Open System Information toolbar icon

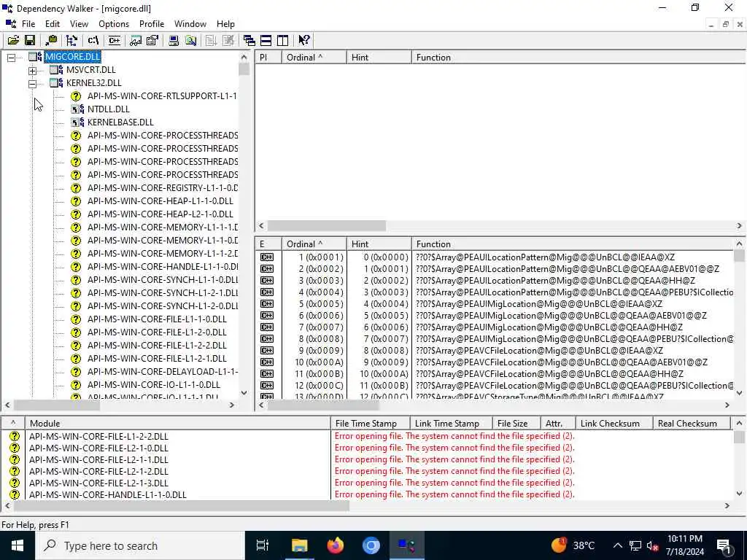pyautogui.click(x=174, y=41)
